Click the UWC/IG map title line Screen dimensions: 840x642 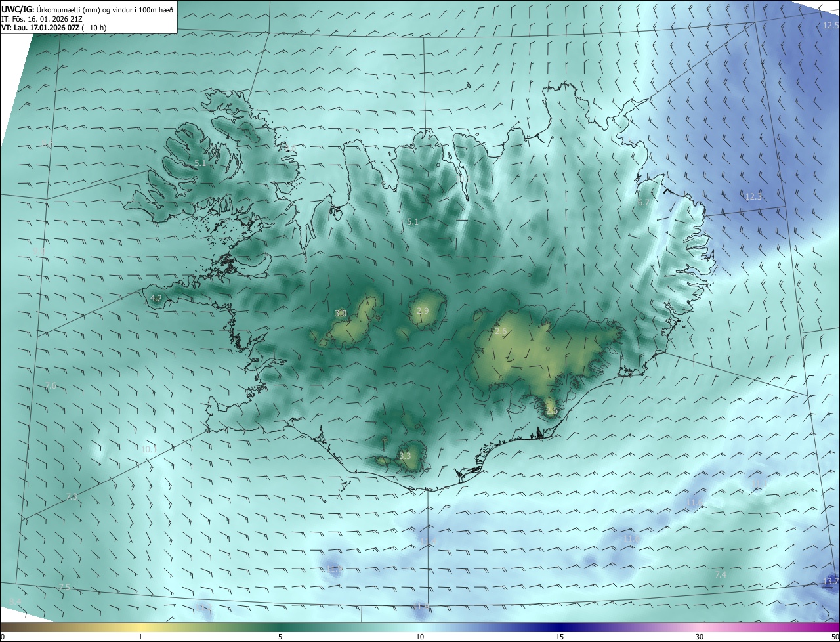point(87,9)
